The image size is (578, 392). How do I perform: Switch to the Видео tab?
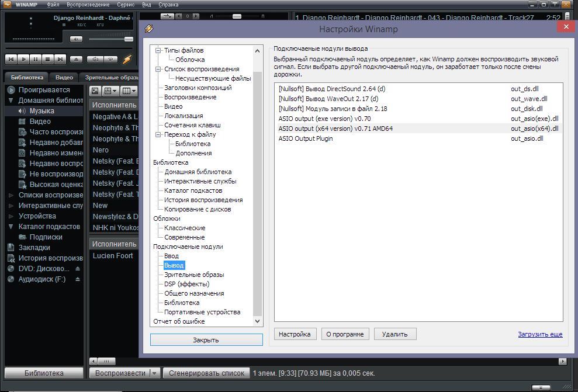64,77
